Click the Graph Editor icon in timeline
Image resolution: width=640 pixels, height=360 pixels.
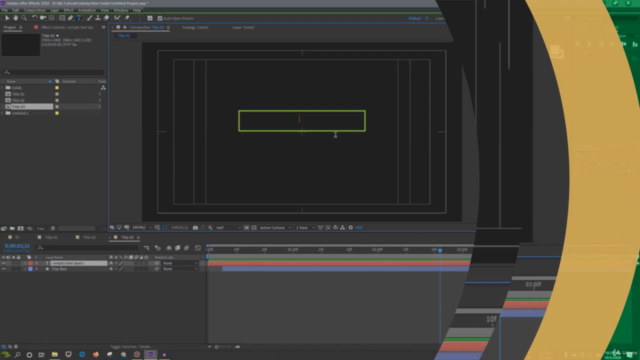[x=198, y=248]
